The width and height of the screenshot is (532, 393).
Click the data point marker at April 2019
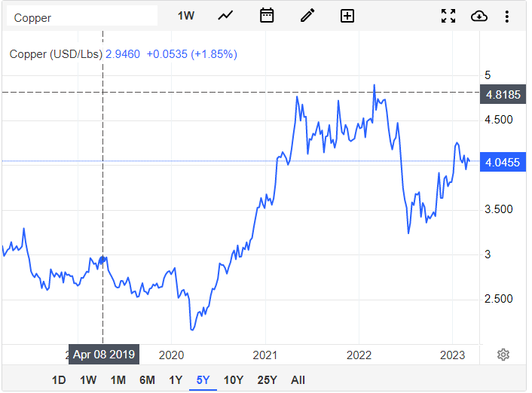102,260
